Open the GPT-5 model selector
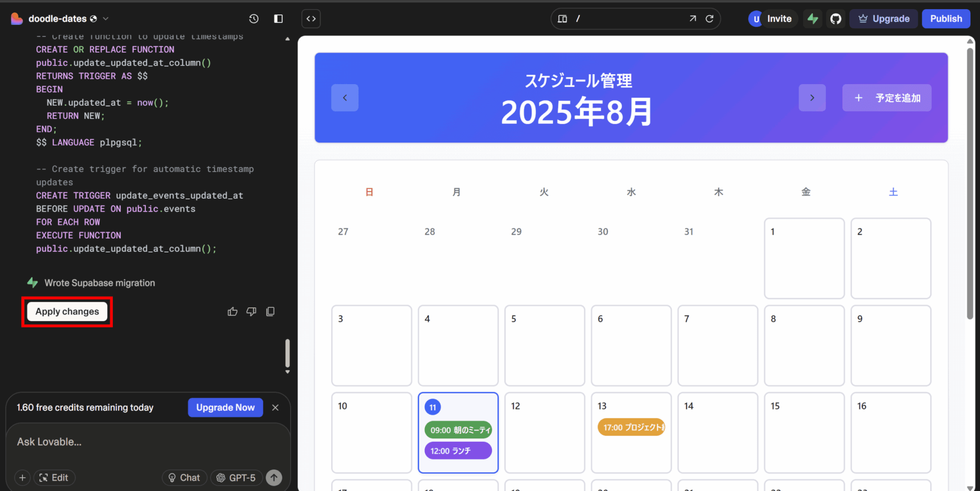The image size is (980, 491). coord(236,478)
